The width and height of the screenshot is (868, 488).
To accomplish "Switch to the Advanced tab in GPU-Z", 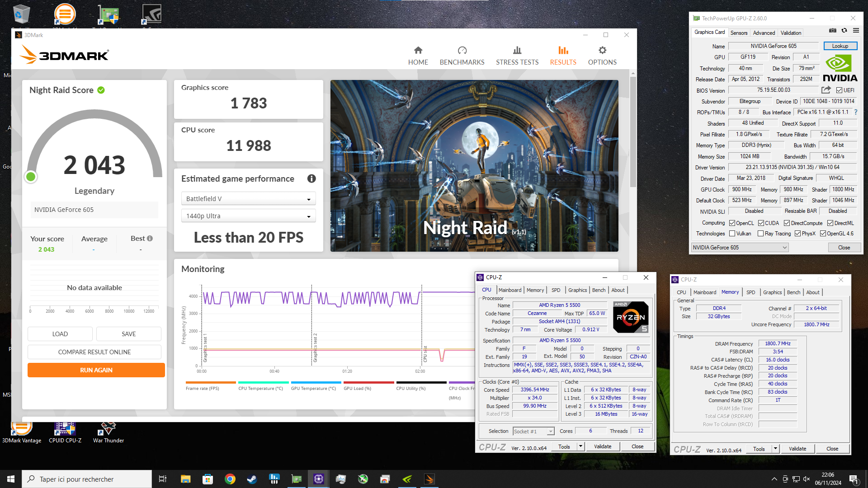I will coord(764,33).
